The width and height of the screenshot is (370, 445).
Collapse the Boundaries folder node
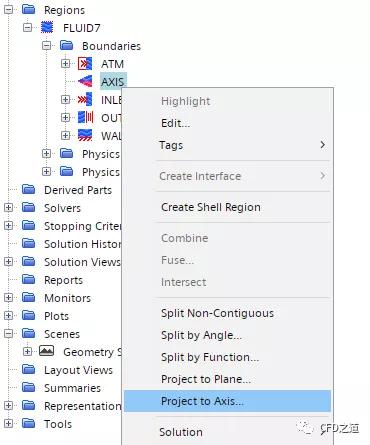click(x=47, y=46)
